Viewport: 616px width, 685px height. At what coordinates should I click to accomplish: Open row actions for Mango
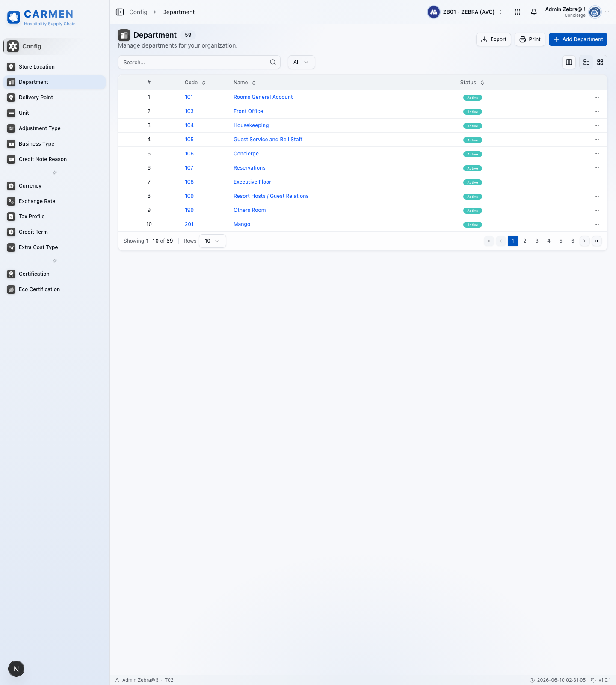[x=597, y=224]
